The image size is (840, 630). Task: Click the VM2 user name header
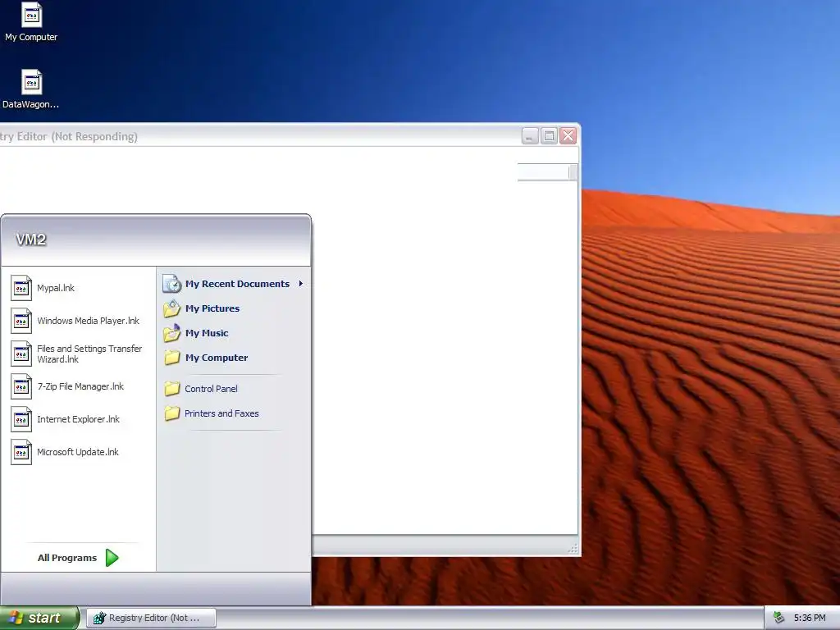pos(31,240)
